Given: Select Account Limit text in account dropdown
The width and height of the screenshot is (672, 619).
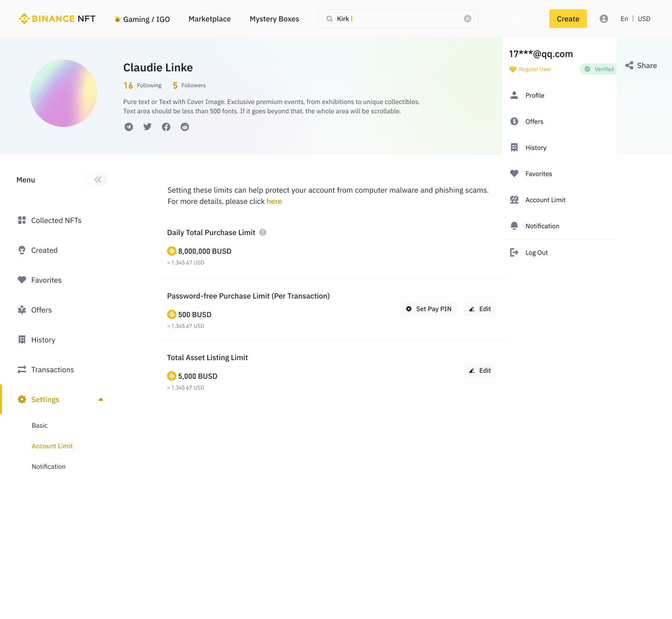Looking at the screenshot, I should click(546, 200).
